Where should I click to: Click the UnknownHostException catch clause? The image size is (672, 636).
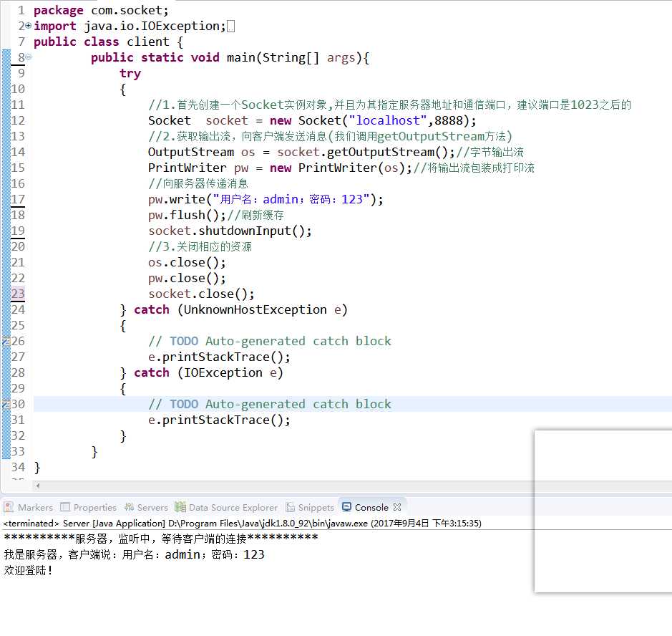pos(240,309)
